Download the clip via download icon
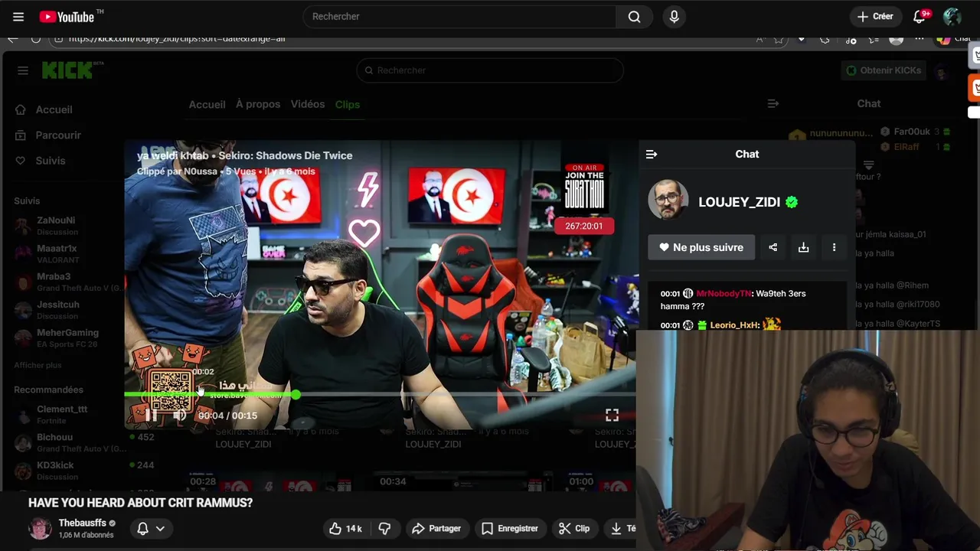This screenshot has height=551, width=980. coord(803,247)
